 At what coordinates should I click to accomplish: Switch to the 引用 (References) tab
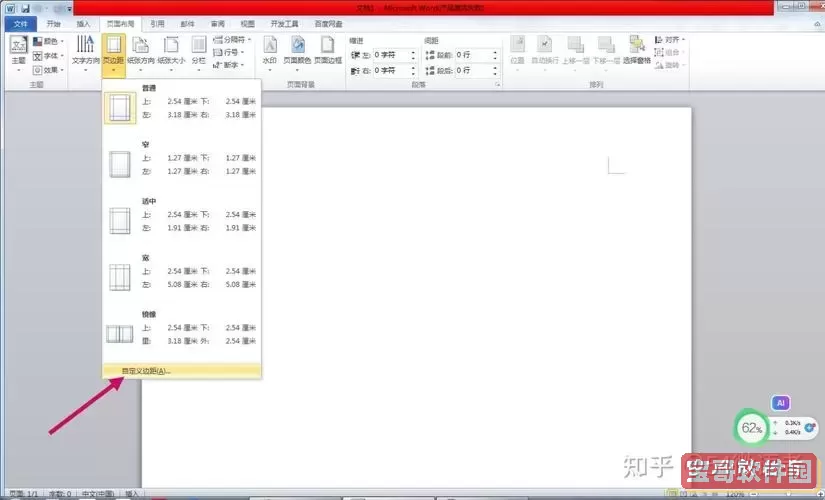157,24
